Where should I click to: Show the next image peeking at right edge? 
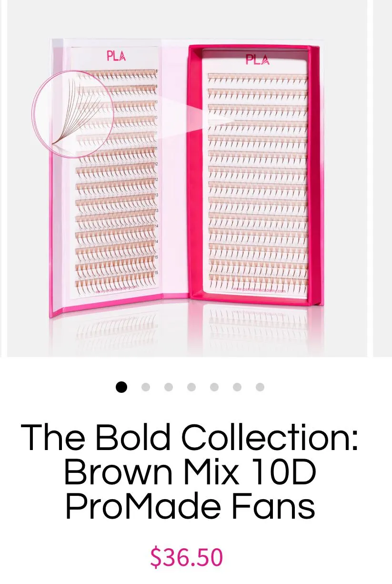[x=382, y=178]
